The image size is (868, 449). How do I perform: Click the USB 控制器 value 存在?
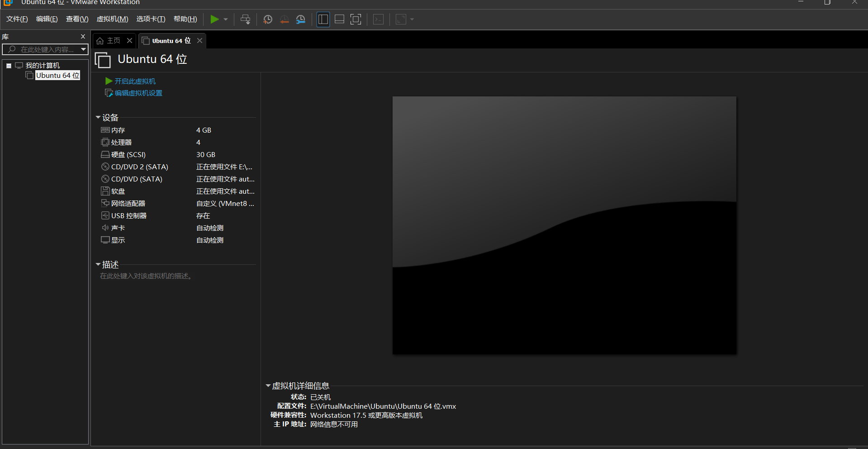tap(203, 216)
